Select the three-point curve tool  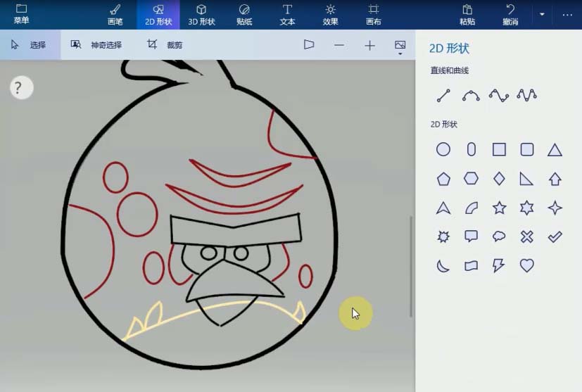[x=471, y=96]
